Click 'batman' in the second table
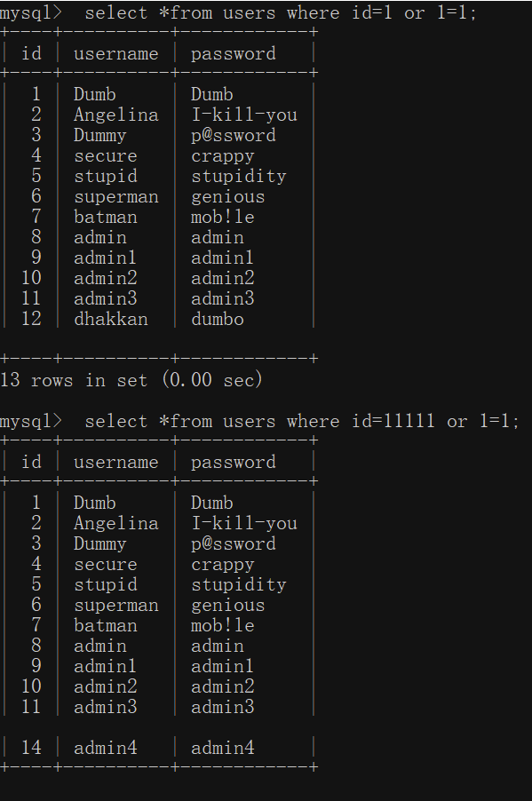The height and width of the screenshot is (801, 532). pyautogui.click(x=106, y=625)
